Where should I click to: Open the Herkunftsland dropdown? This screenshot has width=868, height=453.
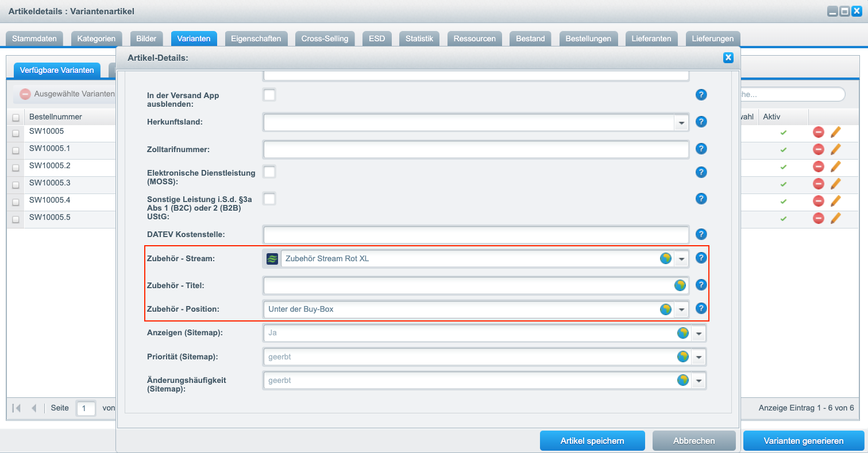click(681, 122)
